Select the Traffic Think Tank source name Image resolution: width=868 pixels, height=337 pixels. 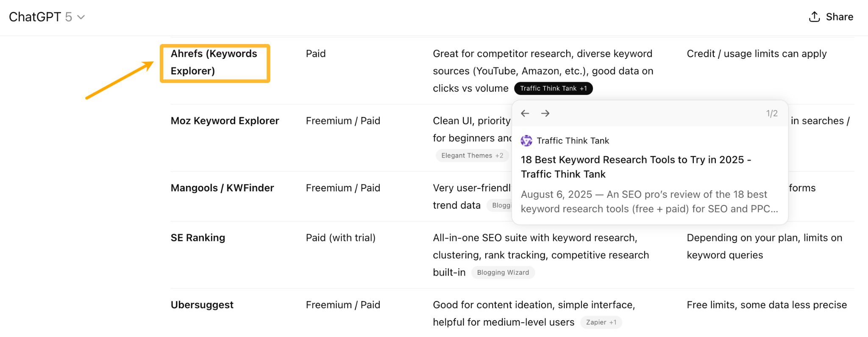pyautogui.click(x=573, y=141)
